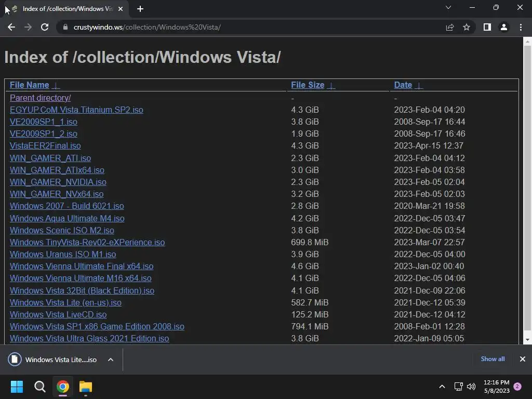Download Windows Vista Ultra Glass 2021 Edition.iso

pos(89,338)
